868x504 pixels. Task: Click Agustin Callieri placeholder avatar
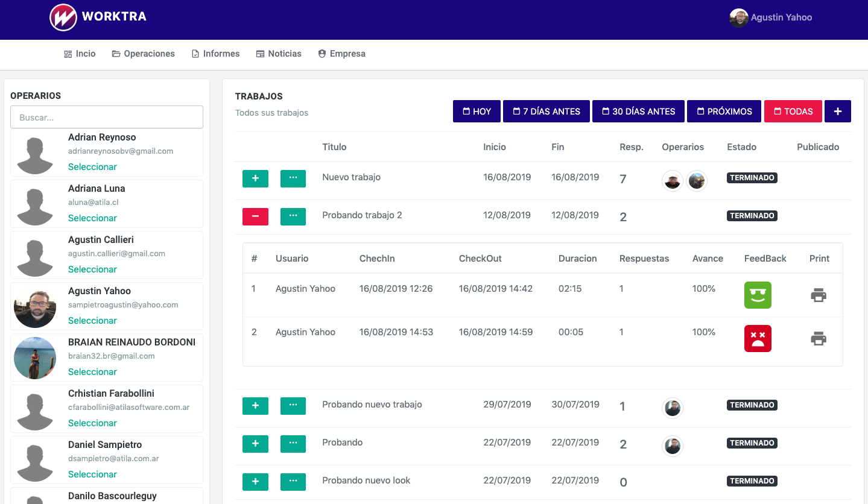point(35,256)
